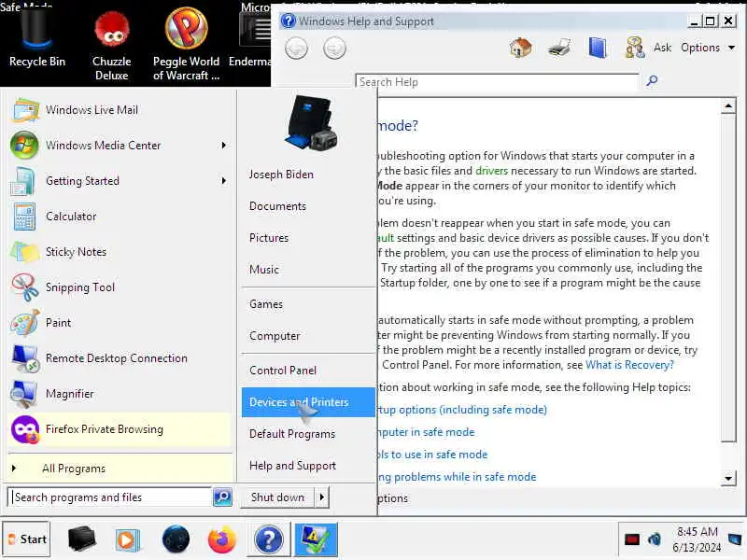Open Documents from Start menu

coord(277,206)
